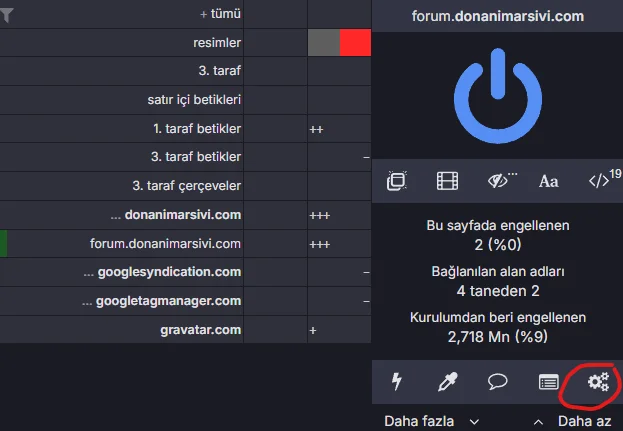Toggle popup blocking icon for this site
Screen dimensions: 623x431
397,181
